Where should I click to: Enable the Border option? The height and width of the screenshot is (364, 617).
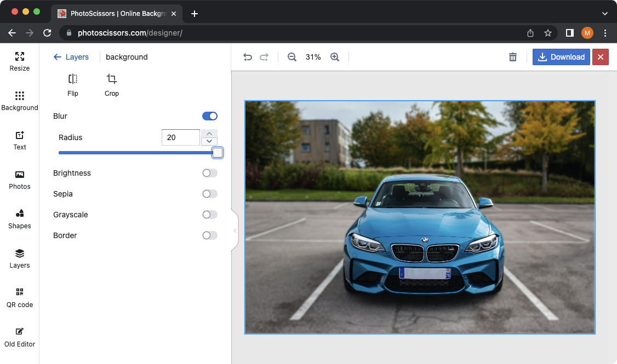coord(209,235)
